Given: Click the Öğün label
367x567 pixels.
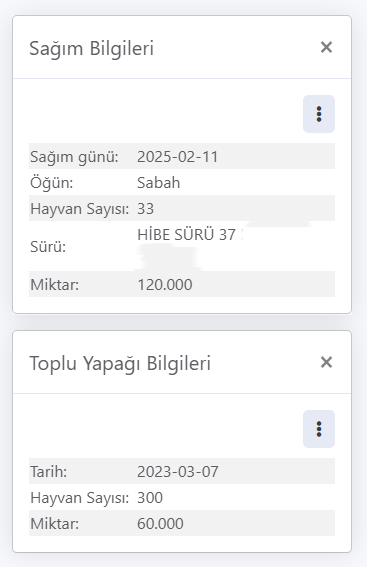Looking at the screenshot, I should pyautogui.click(x=51, y=183).
